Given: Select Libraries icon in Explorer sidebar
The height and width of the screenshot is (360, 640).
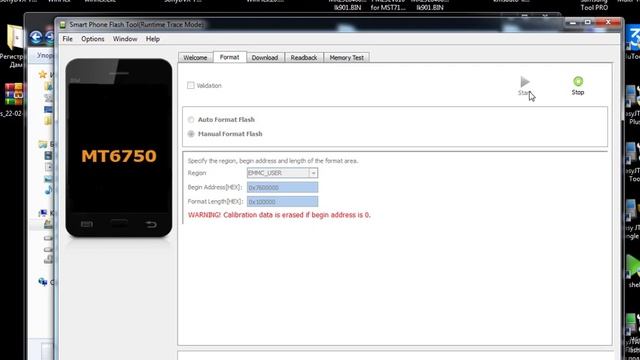Looking at the screenshot, I should coord(43,144).
